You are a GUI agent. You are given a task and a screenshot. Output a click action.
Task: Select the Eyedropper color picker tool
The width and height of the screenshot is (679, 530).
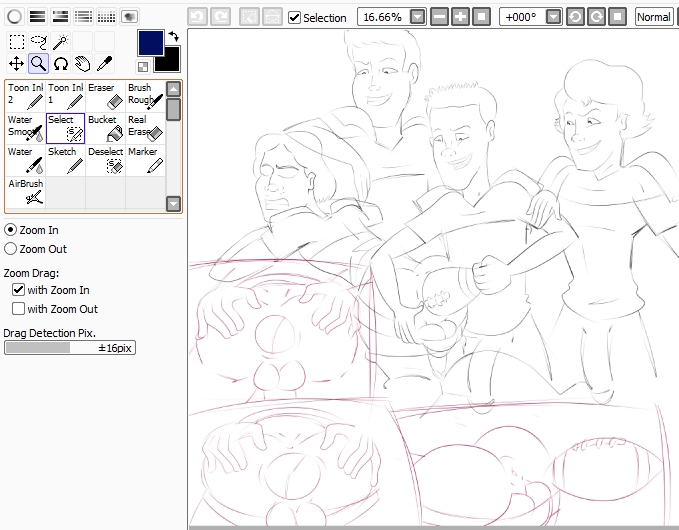click(x=104, y=64)
